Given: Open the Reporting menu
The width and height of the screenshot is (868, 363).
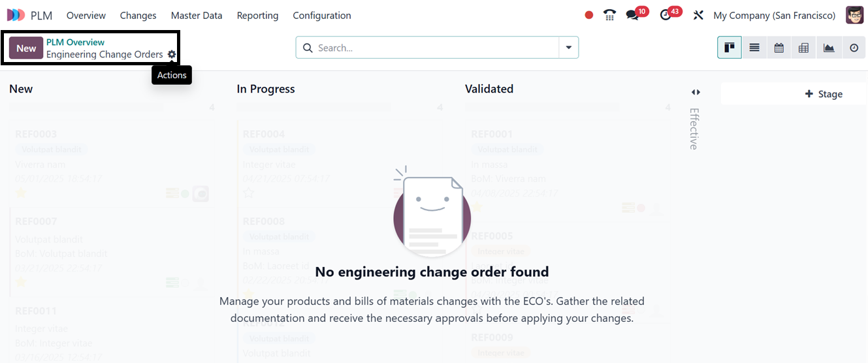Looking at the screenshot, I should click(257, 15).
